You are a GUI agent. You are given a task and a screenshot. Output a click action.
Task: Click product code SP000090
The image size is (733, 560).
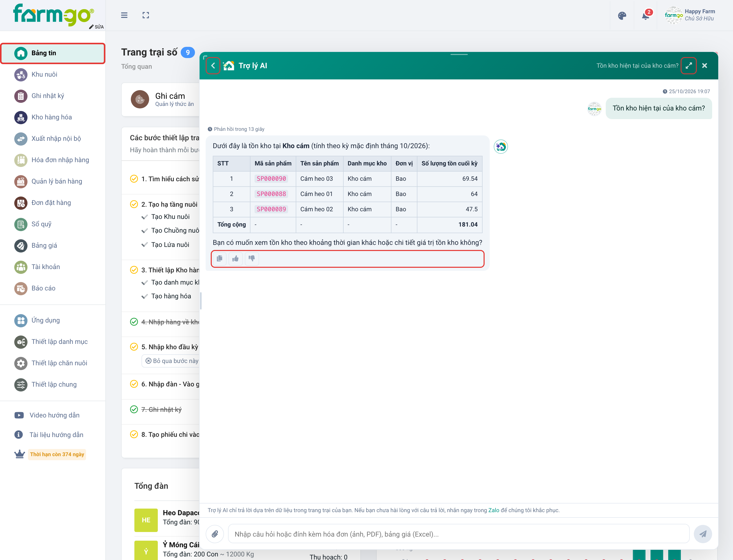(x=271, y=179)
